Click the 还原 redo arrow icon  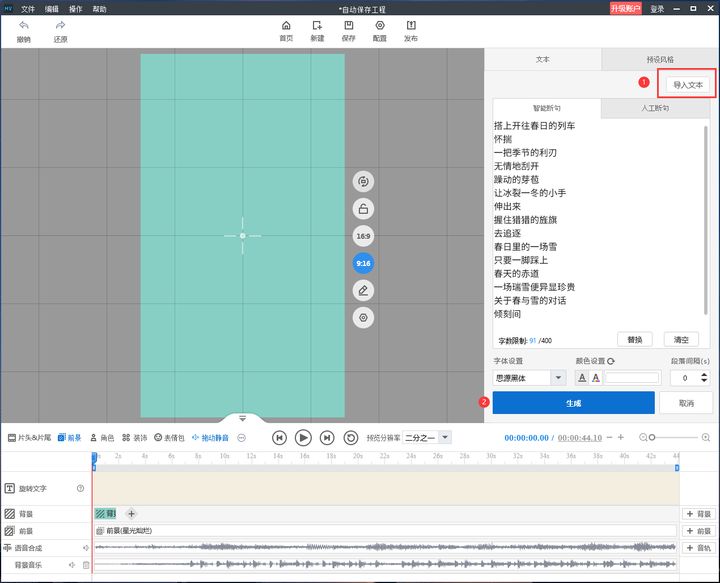point(60,26)
